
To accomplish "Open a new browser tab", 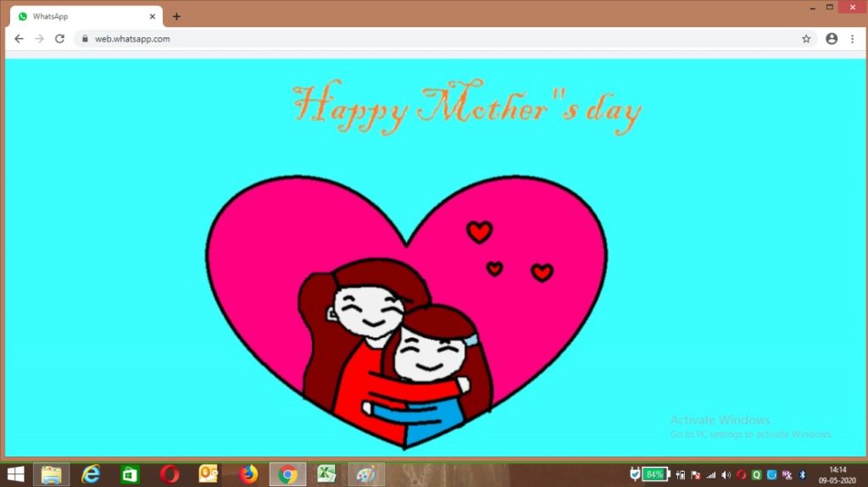I will (176, 17).
